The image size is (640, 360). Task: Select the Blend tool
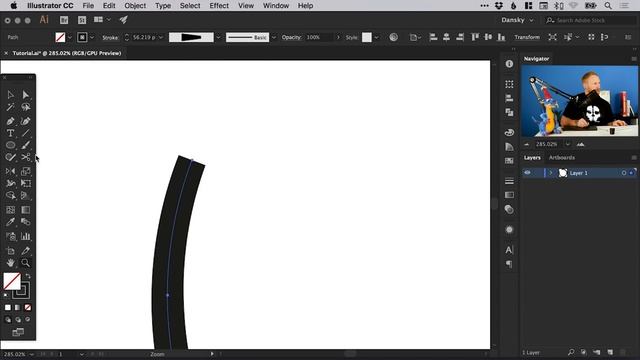[26, 222]
